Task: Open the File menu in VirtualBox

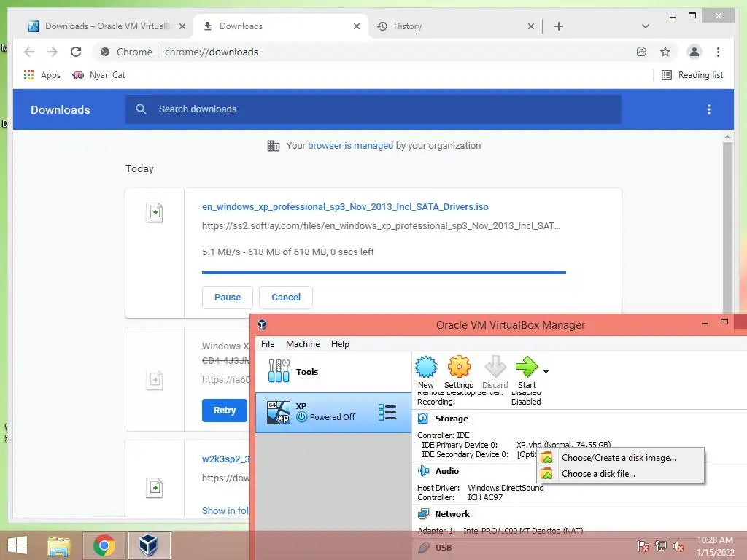Action: [268, 344]
